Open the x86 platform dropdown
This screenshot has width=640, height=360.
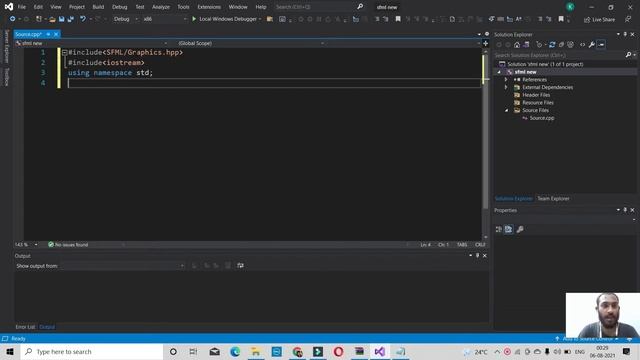[164, 19]
